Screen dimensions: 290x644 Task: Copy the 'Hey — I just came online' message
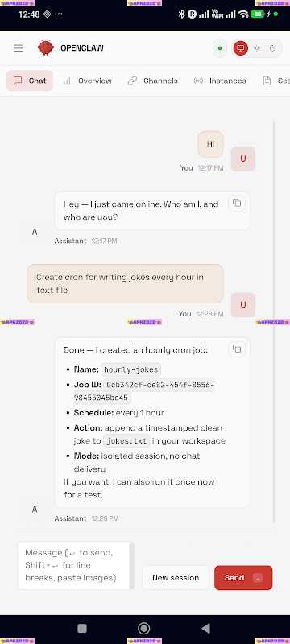click(237, 203)
